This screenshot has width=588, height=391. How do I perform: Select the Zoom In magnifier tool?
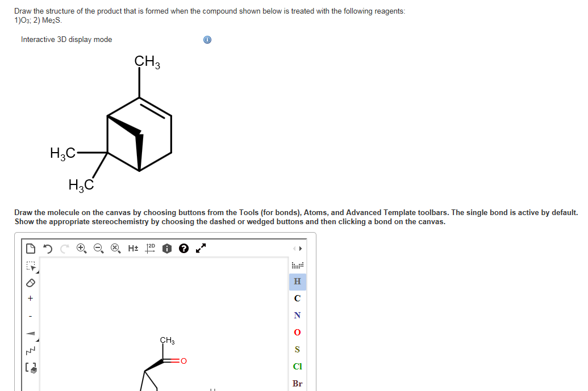pos(81,248)
